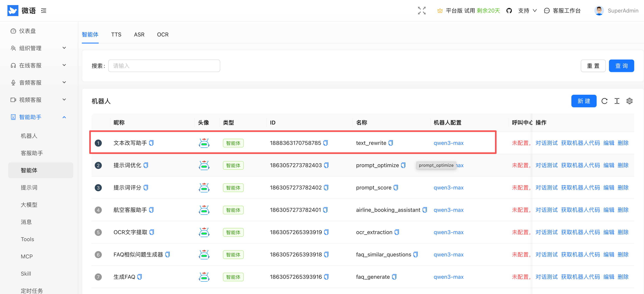This screenshot has width=644, height=294.
Task: Copy ID 1888363170758785 using its copy icon
Action: click(x=326, y=143)
